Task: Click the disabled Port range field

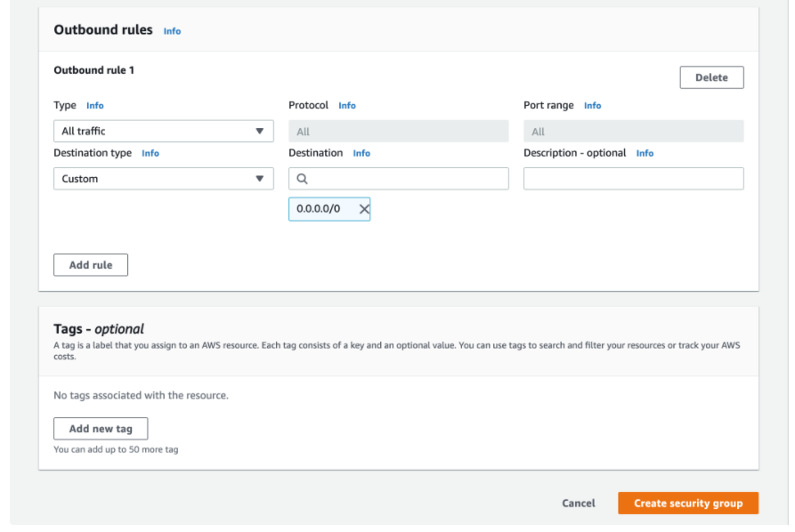Action: (x=633, y=132)
